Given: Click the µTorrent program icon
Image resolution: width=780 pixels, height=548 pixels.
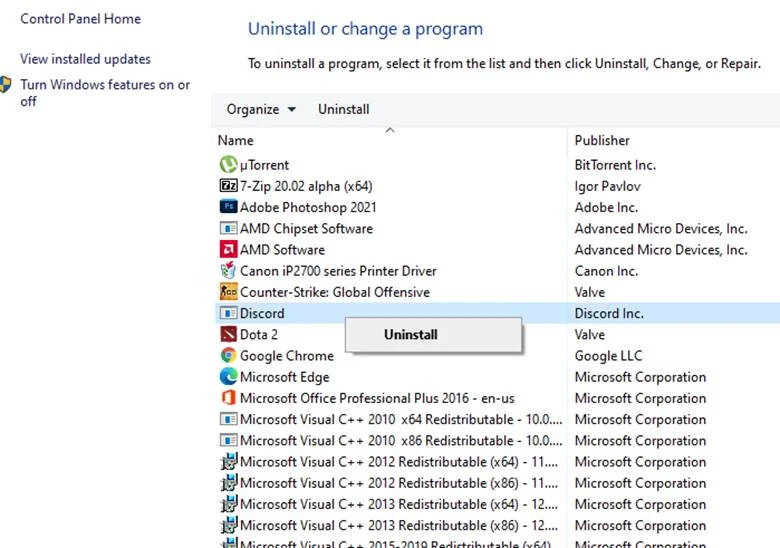Looking at the screenshot, I should coord(228,165).
